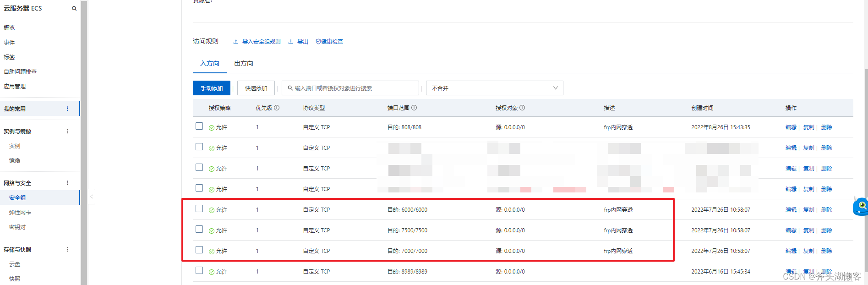Click the 导出 export link
Image resolution: width=868 pixels, height=285 pixels.
coord(298,42)
